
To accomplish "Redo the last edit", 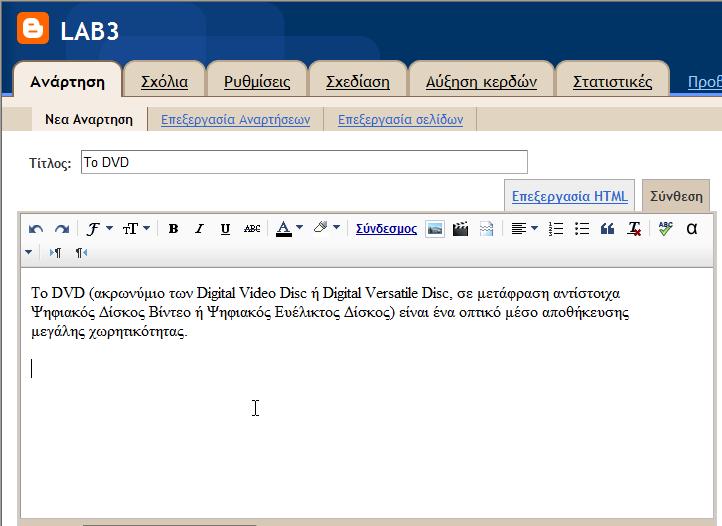I will click(62, 229).
